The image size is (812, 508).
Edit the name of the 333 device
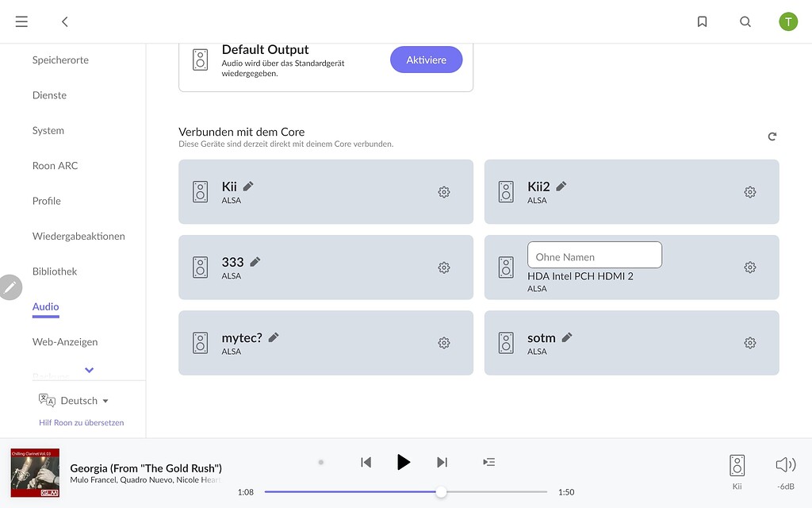tap(255, 261)
